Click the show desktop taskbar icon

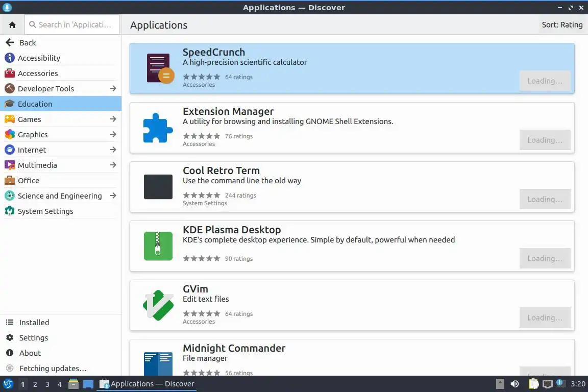(88, 384)
